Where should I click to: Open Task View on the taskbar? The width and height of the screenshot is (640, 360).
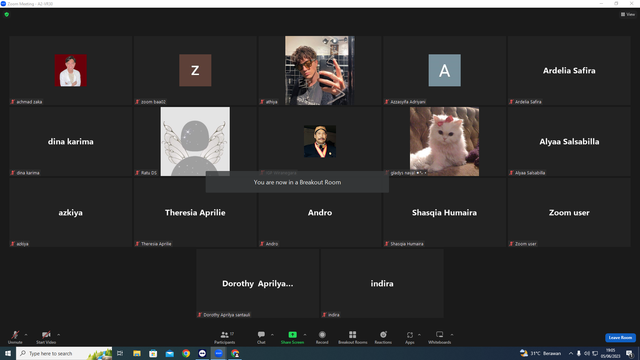coord(120,353)
